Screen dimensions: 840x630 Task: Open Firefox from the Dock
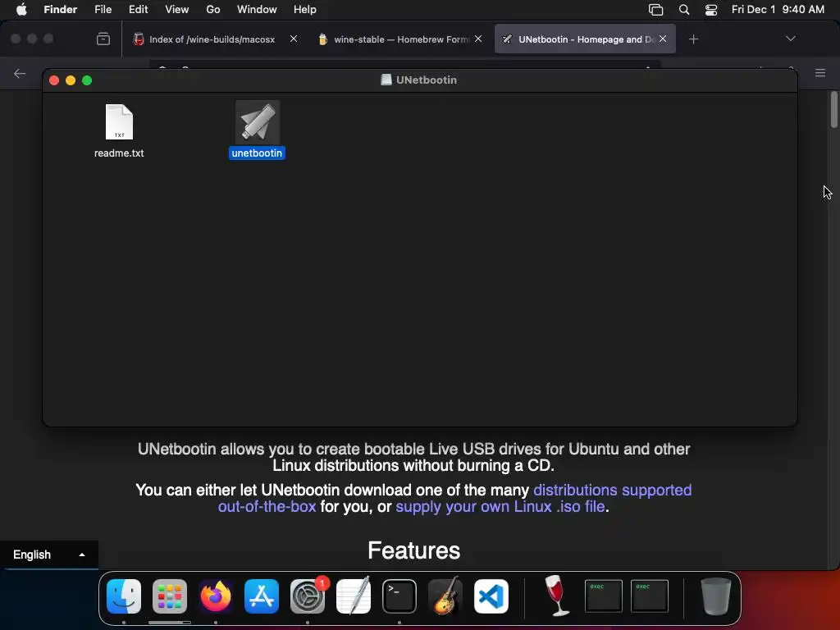[216, 596]
